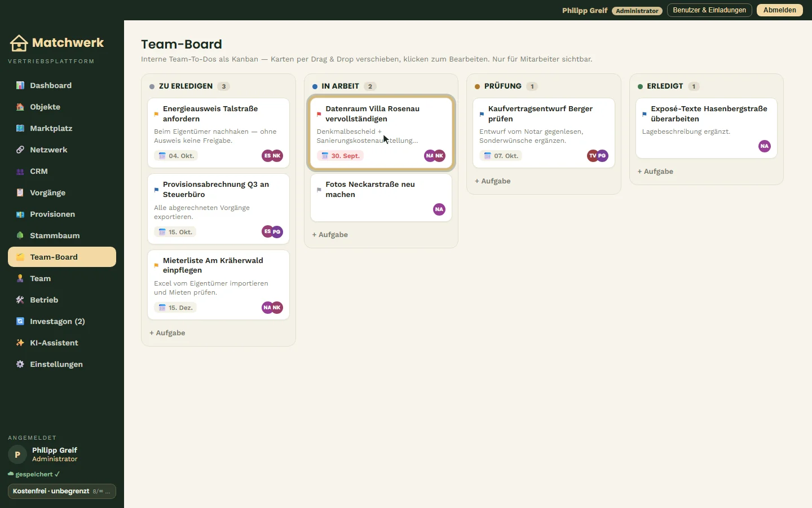
Task: Click the ZU ERLEDIGEN column header
Action: (186, 86)
